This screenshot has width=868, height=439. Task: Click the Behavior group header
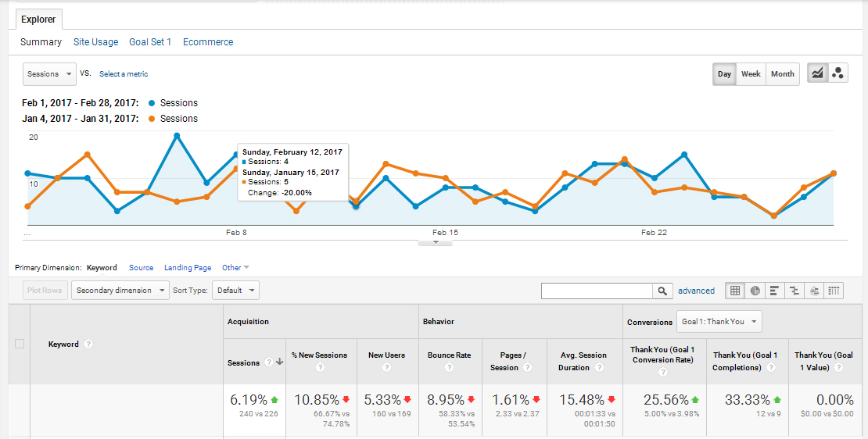[438, 321]
